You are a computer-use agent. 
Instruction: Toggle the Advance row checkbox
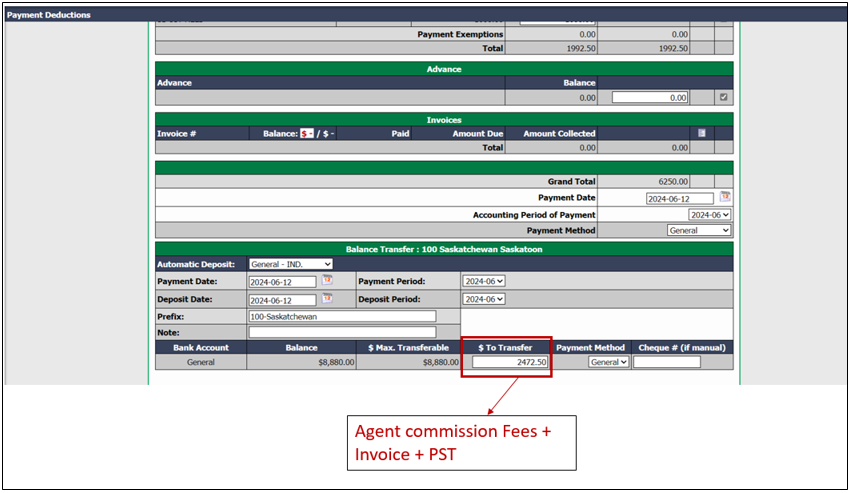pyautogui.click(x=723, y=97)
